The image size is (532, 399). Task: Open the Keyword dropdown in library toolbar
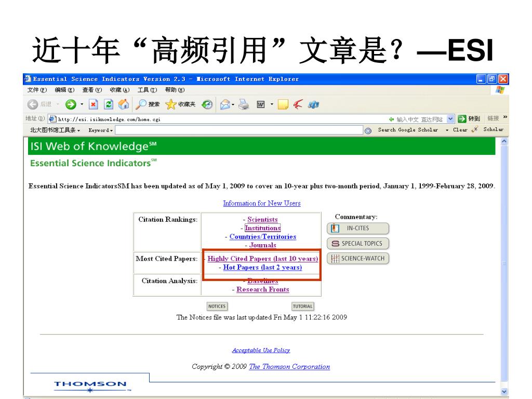tap(100, 130)
